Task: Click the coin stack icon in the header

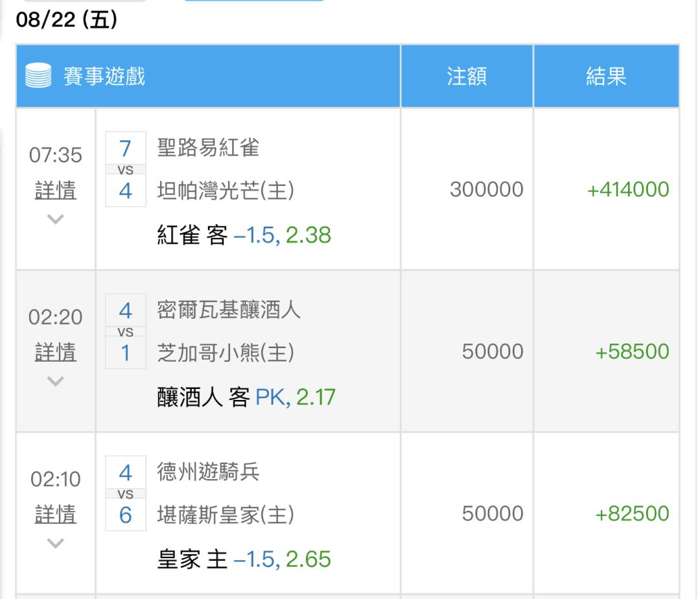Action: (x=38, y=76)
